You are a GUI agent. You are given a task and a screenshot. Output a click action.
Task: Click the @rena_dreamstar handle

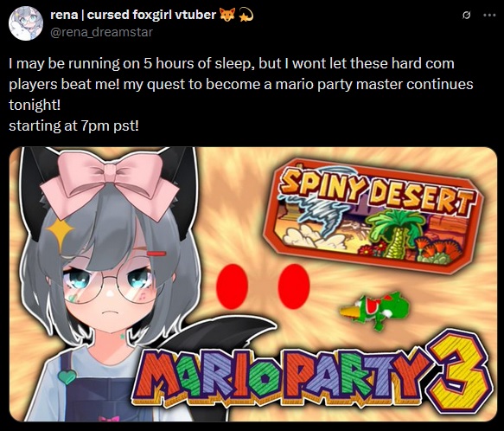(x=101, y=32)
